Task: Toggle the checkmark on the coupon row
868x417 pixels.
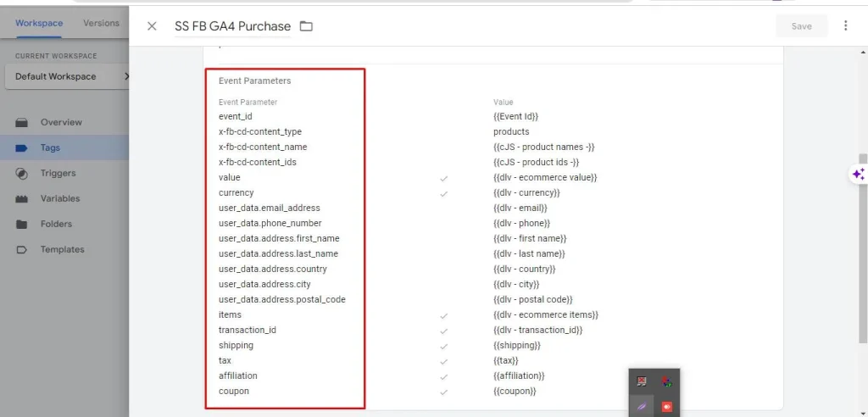Action: pos(443,392)
